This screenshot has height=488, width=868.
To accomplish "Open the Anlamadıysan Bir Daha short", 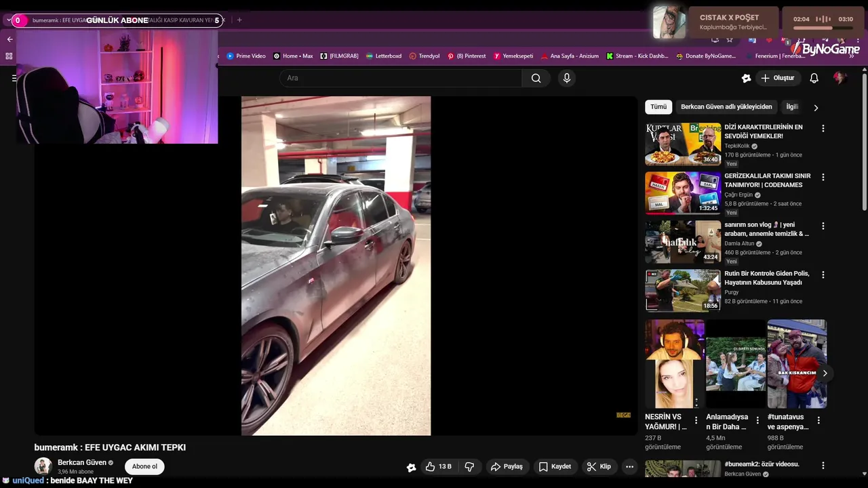I will (736, 364).
